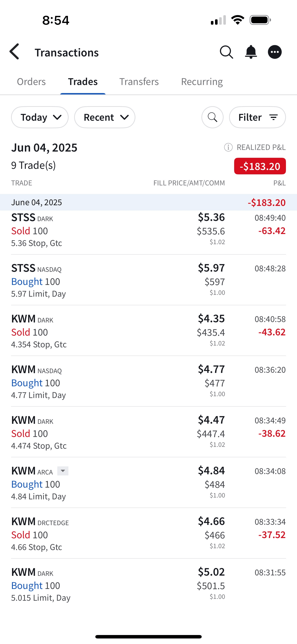The width and height of the screenshot is (297, 644).
Task: Expand the Today date range dropdown
Action: (40, 117)
